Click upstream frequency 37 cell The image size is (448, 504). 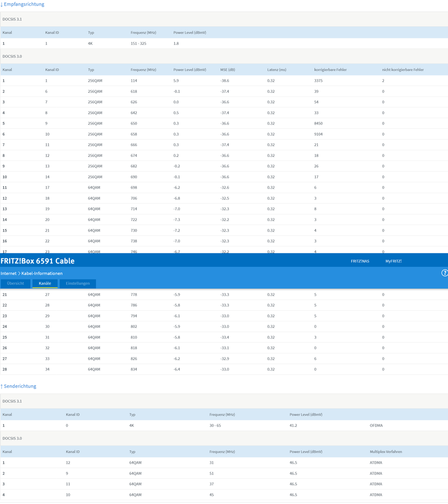tap(211, 484)
